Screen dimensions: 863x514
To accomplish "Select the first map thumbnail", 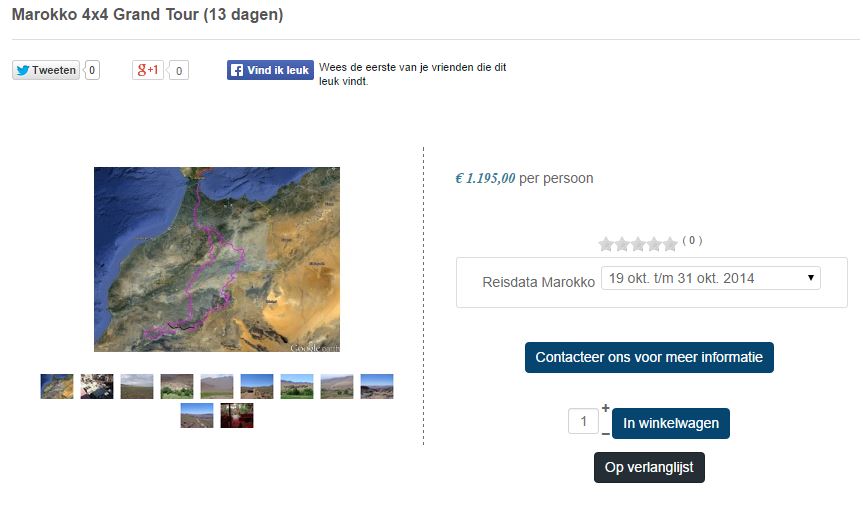I will [x=57, y=386].
